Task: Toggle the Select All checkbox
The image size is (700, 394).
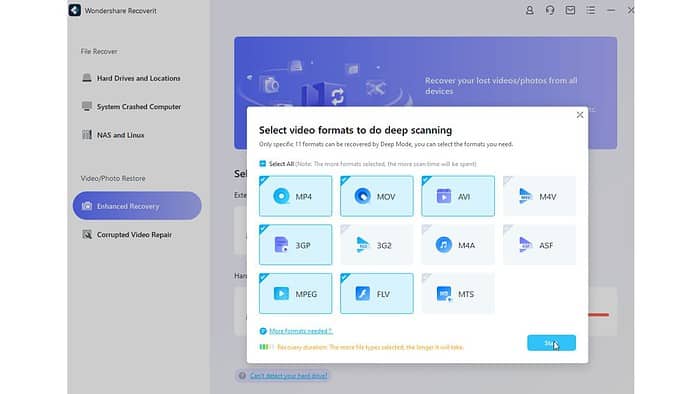Action: click(x=262, y=164)
